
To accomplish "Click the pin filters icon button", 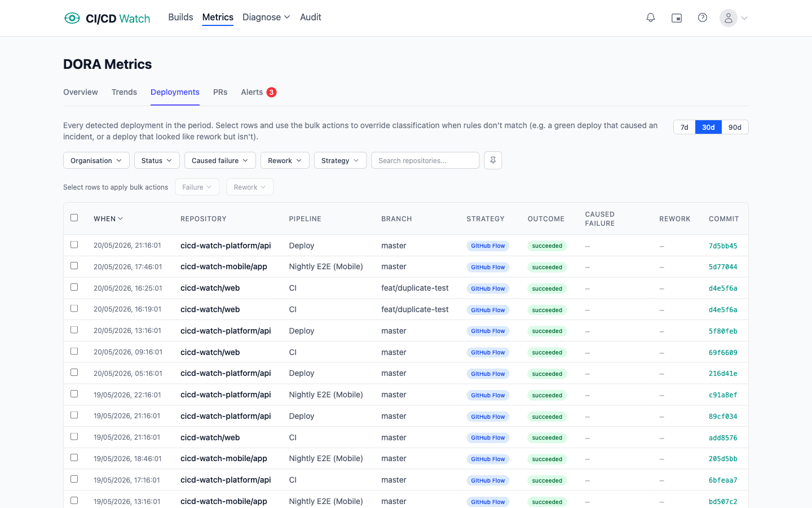I will coord(493,160).
